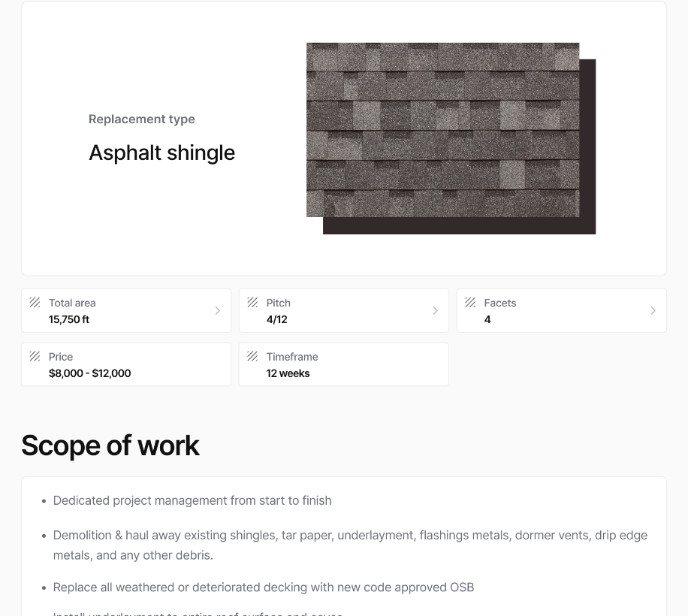Click the hatch icon beside Pitch

click(252, 302)
